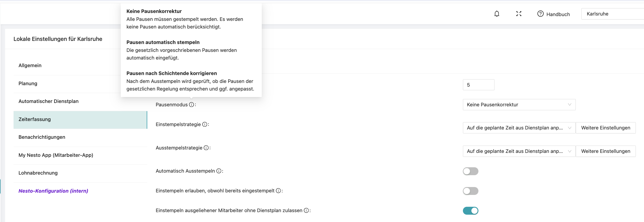644x222 pixels.
Task: Toggle Einstempeln erlauben, obwohl bereits eingestempelt
Action: click(470, 191)
